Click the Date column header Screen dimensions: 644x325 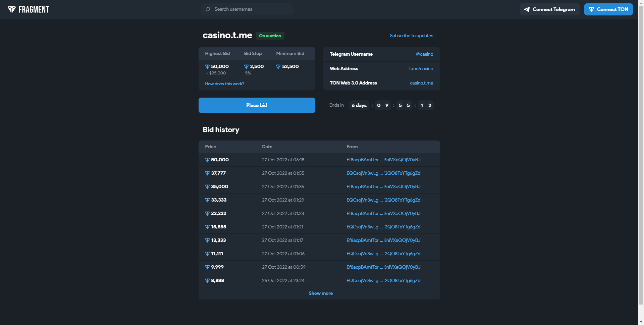click(267, 147)
